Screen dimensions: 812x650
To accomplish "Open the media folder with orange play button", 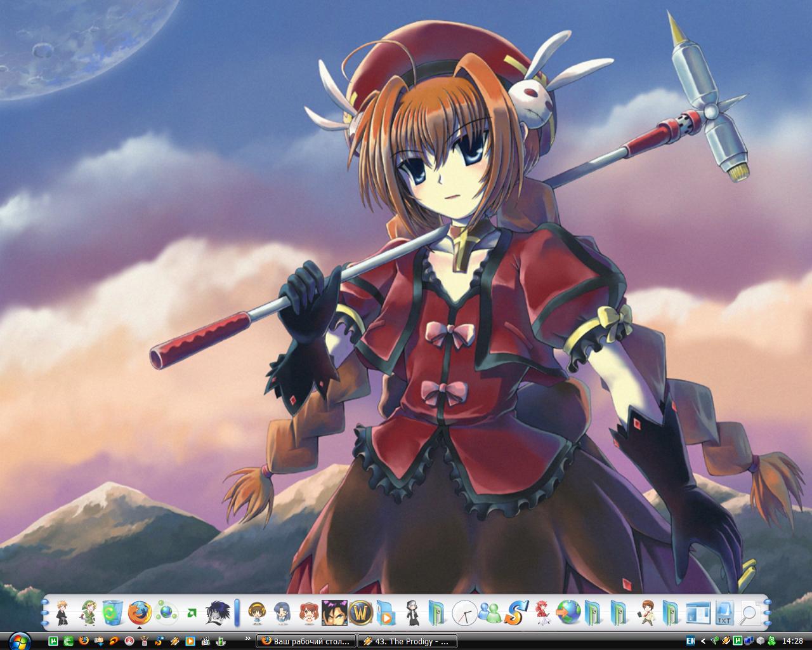I will coord(386,613).
